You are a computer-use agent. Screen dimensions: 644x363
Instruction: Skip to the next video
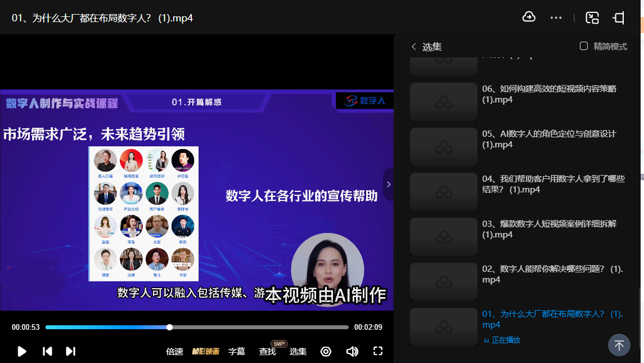point(70,351)
